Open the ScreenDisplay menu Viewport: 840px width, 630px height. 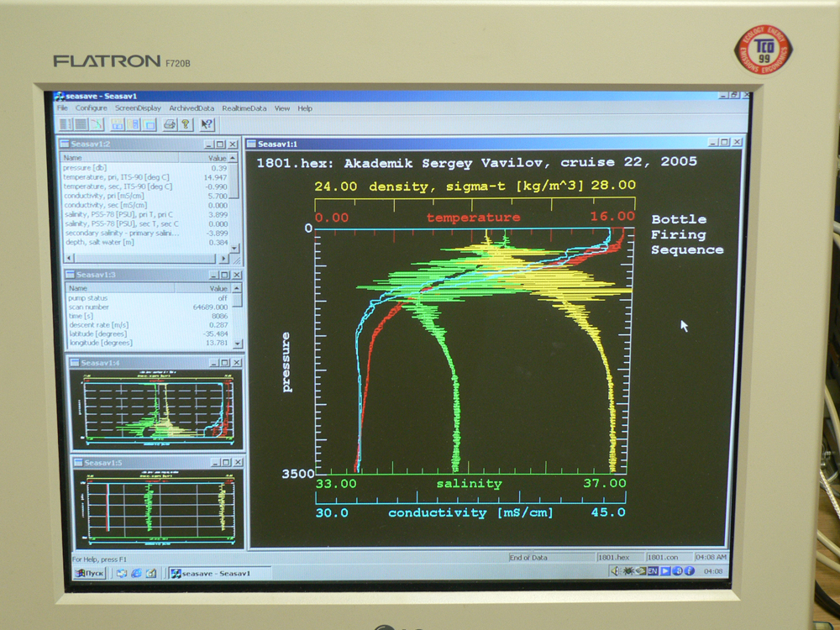(138, 108)
